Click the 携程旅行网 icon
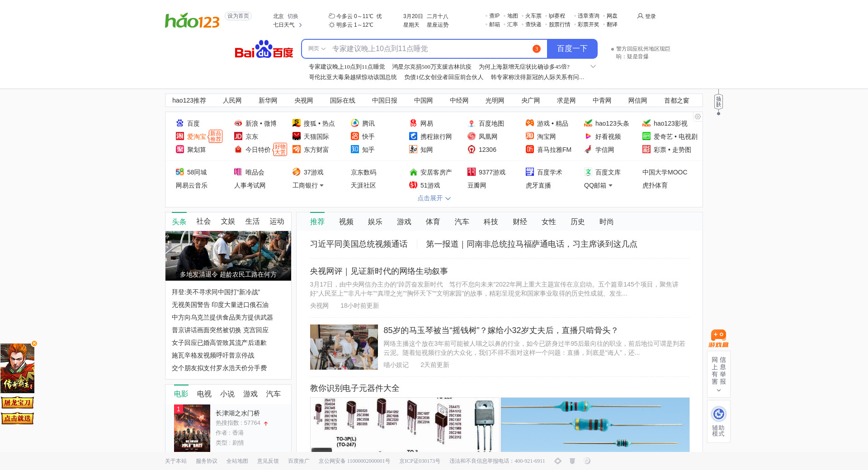 click(x=413, y=136)
